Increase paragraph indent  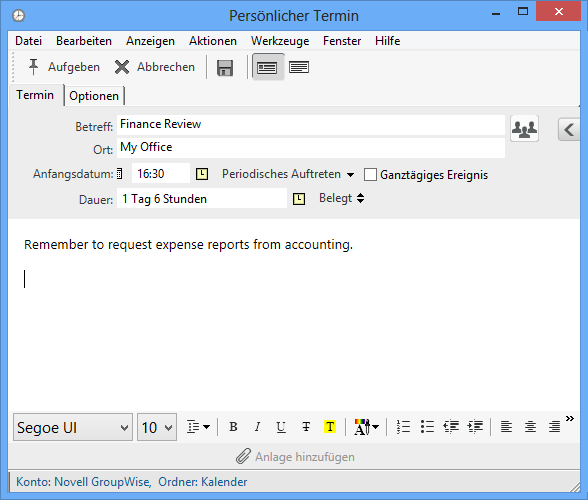click(475, 427)
